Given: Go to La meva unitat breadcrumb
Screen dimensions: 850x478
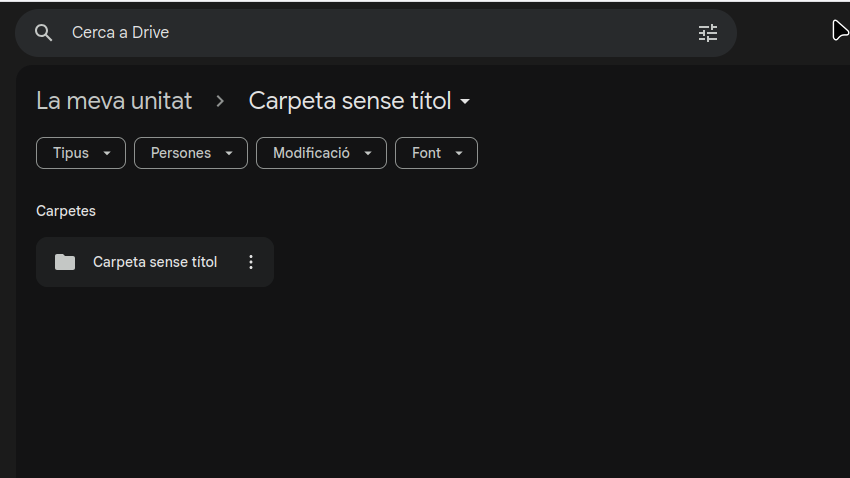Looking at the screenshot, I should [x=114, y=101].
